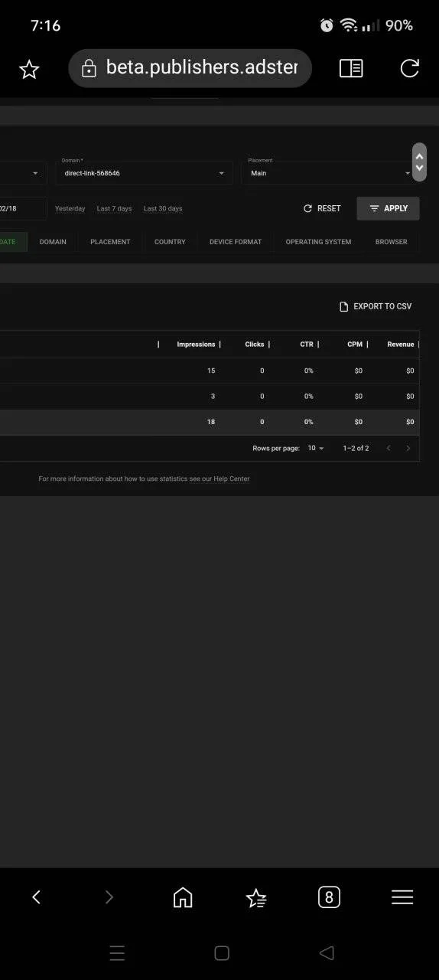Select Last 30 days range
The width and height of the screenshot is (439, 980).
(163, 208)
